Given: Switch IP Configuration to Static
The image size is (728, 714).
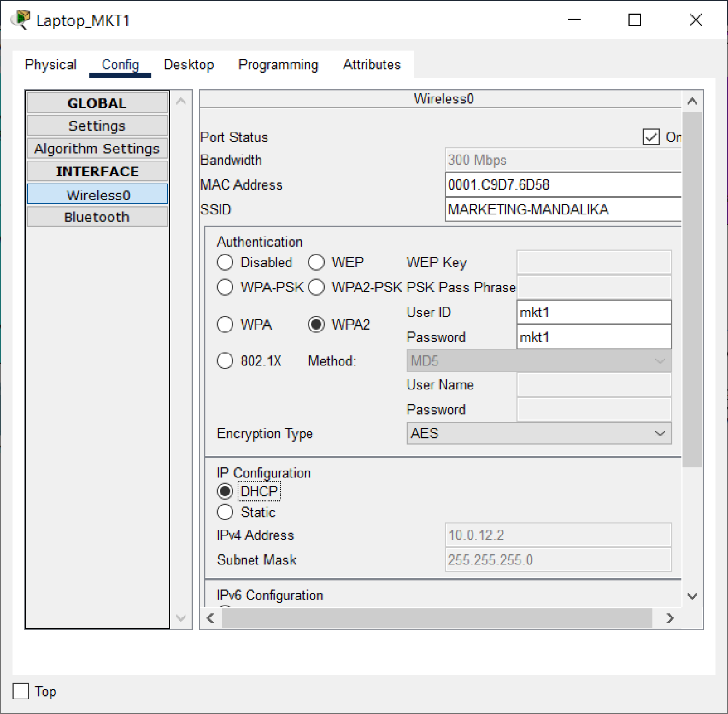Looking at the screenshot, I should tap(225, 512).
